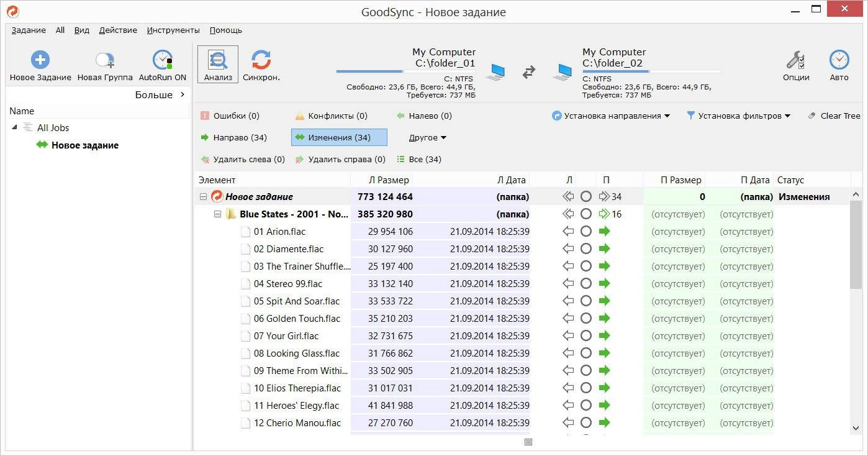Select do-nothing circle for Blue States folder
This screenshot has height=456, width=868.
585,214
